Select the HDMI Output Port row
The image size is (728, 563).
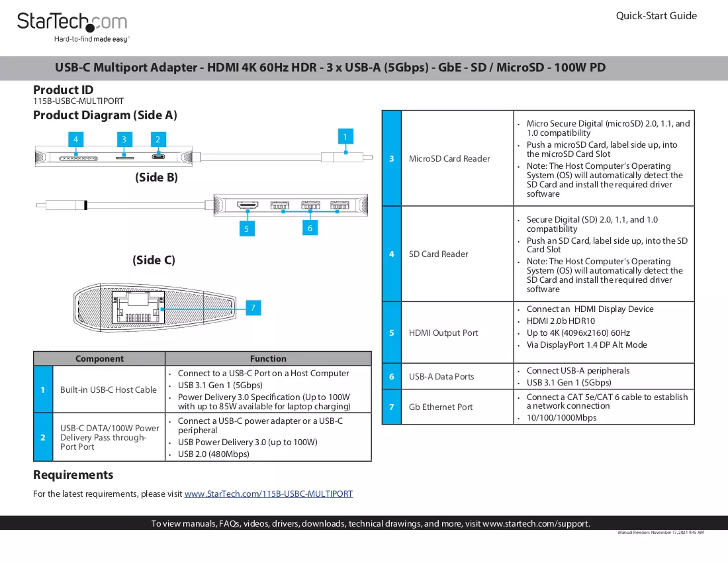coord(538,333)
